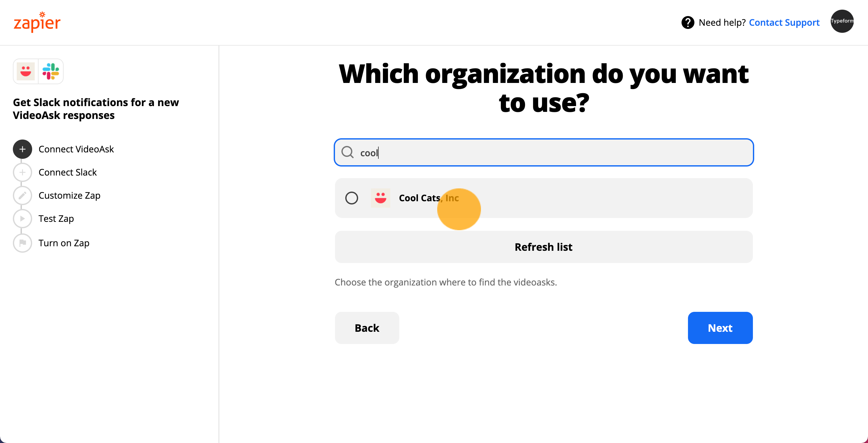This screenshot has height=443, width=868.
Task: Click the question mark help icon
Action: (687, 23)
